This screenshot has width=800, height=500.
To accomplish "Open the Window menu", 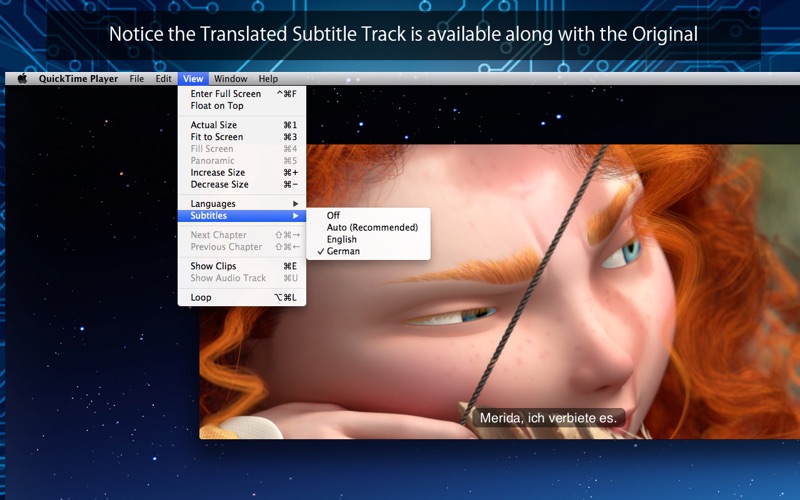I will (230, 79).
